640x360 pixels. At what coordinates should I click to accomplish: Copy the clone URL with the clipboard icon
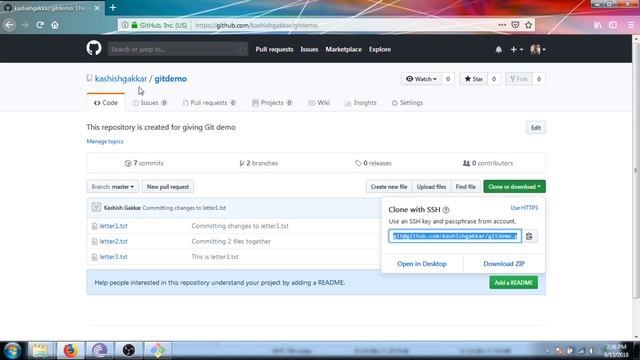coord(529,236)
